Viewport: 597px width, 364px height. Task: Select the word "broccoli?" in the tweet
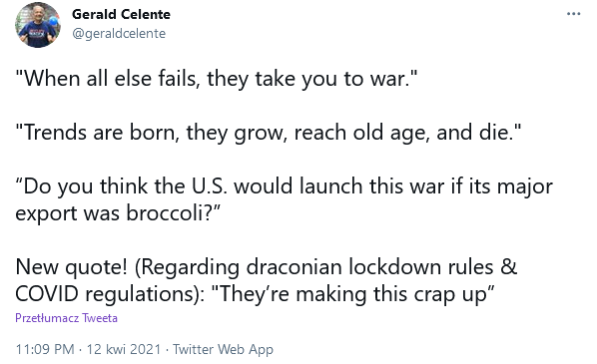[x=174, y=213]
